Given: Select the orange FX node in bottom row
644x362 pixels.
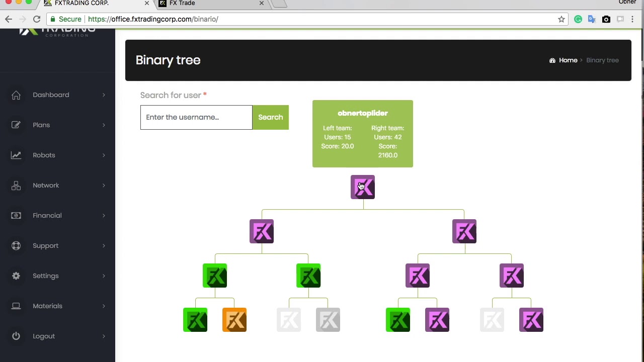Looking at the screenshot, I should [234, 320].
